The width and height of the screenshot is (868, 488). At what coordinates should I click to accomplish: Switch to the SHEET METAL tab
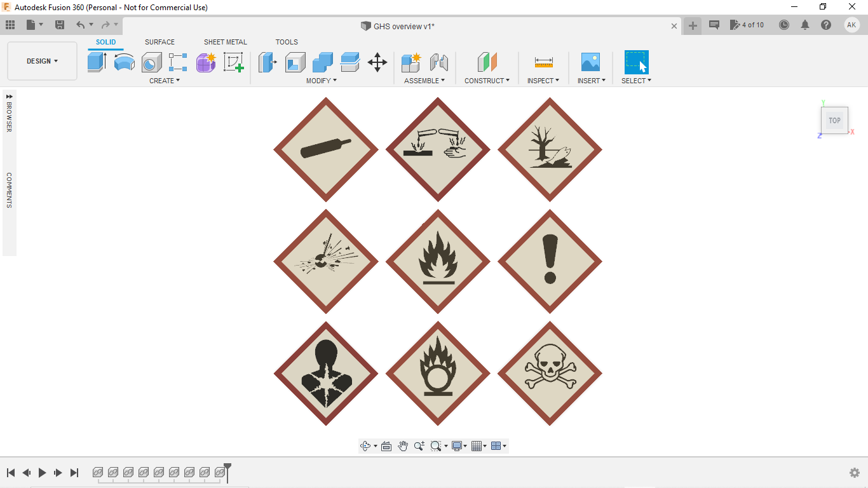pyautogui.click(x=226, y=42)
